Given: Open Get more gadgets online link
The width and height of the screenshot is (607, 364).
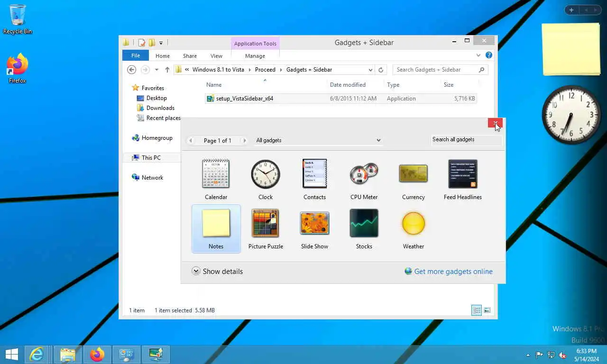Looking at the screenshot, I should 448,271.
